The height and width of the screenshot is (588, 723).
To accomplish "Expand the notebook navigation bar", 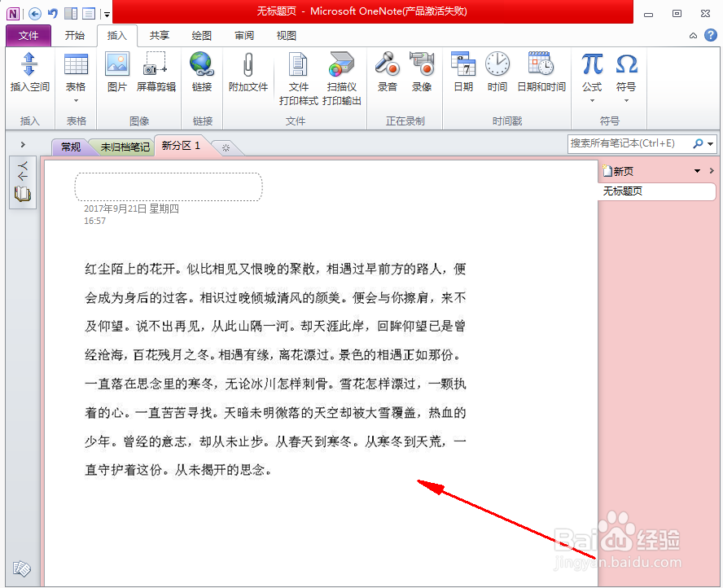I will pos(23,144).
